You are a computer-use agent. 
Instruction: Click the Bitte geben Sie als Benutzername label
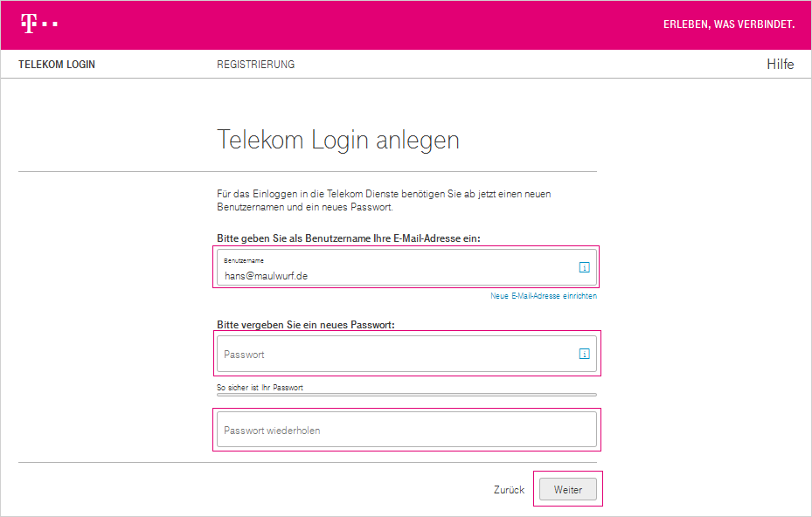[349, 238]
